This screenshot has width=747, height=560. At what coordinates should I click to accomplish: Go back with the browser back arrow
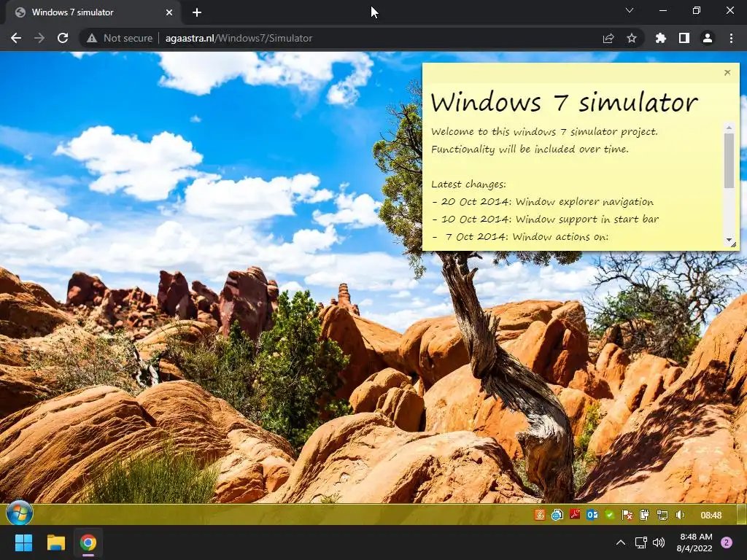tap(16, 38)
